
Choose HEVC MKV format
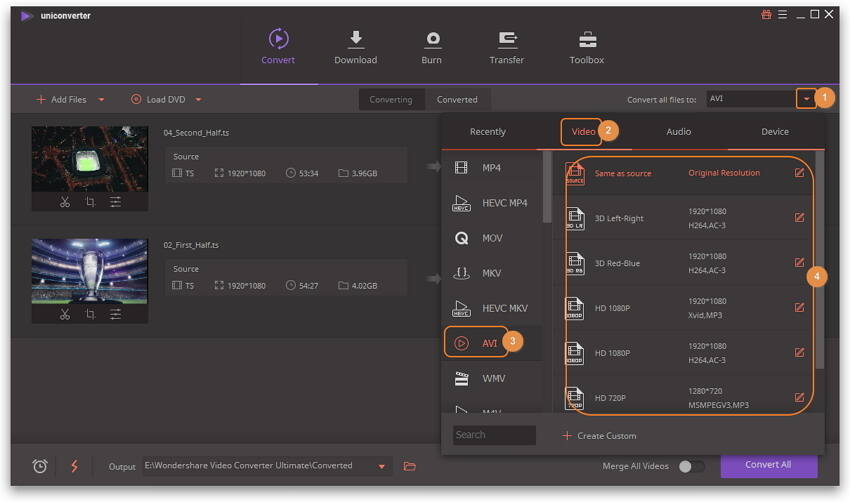pyautogui.click(x=492, y=308)
